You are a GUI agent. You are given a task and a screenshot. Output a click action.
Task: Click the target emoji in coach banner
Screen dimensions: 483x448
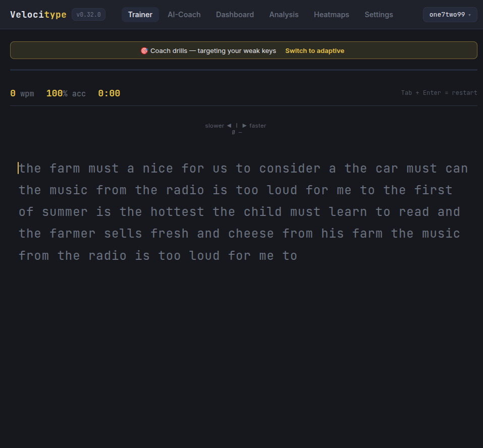pos(144,51)
